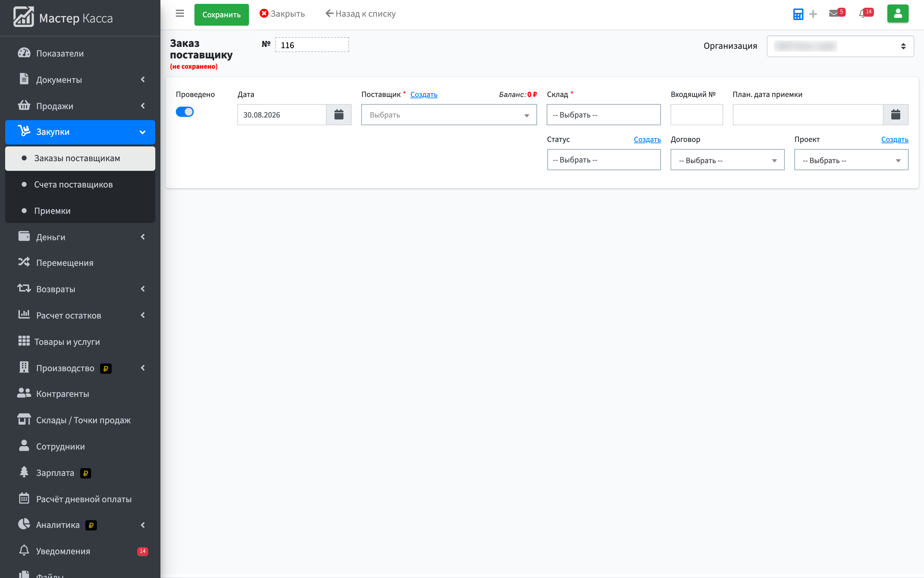The height and width of the screenshot is (578, 924).
Task: Open the Организация selector
Action: tap(840, 46)
